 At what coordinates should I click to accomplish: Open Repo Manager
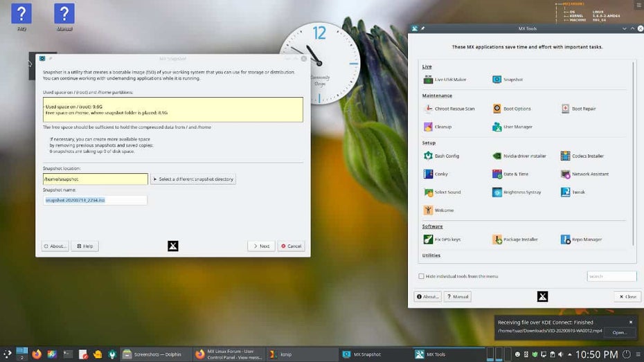(581, 239)
